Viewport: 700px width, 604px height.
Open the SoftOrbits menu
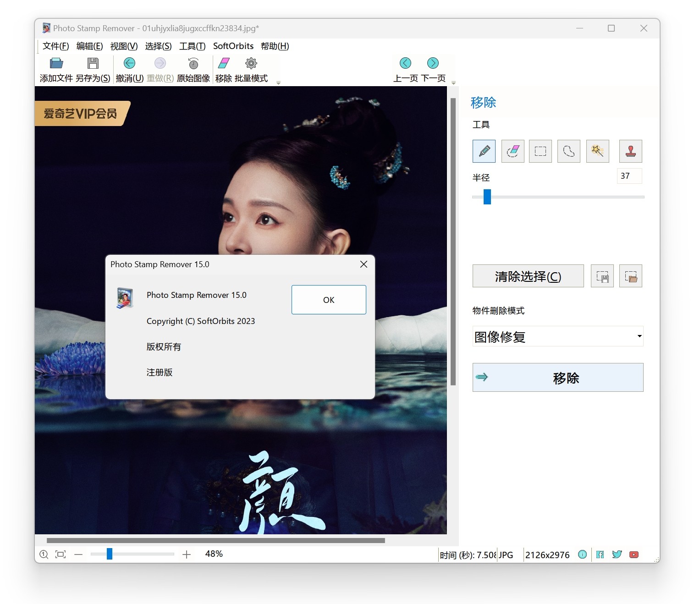233,46
